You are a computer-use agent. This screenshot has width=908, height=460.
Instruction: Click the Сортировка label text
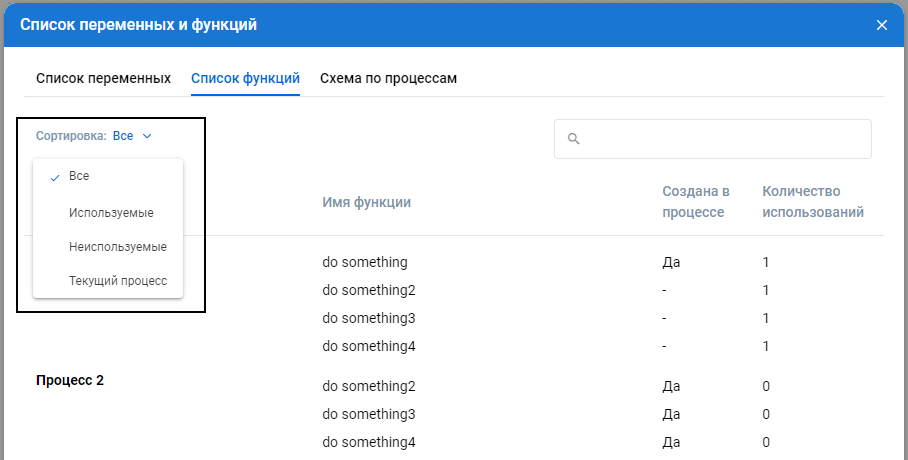pos(70,136)
